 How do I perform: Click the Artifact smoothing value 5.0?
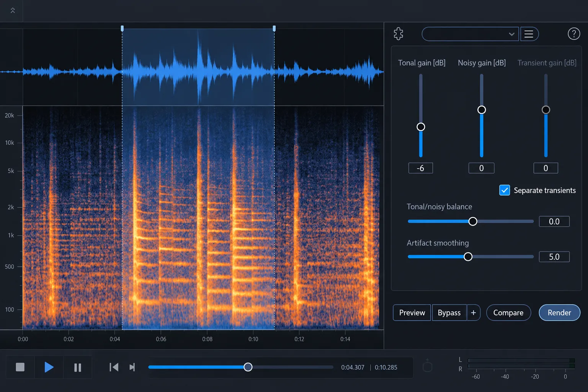[554, 257]
